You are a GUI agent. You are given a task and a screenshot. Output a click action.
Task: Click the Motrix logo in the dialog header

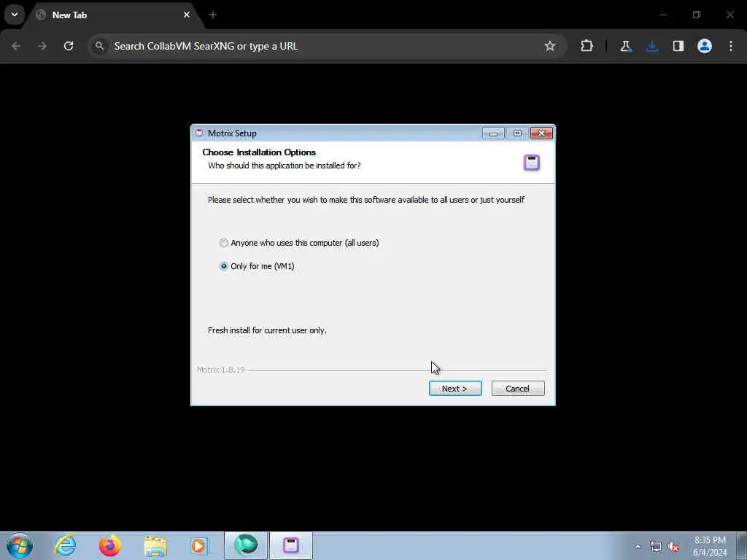(532, 163)
